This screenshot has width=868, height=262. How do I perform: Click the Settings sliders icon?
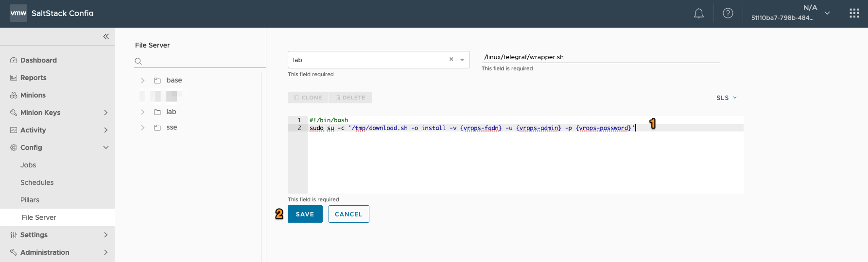pos(14,235)
